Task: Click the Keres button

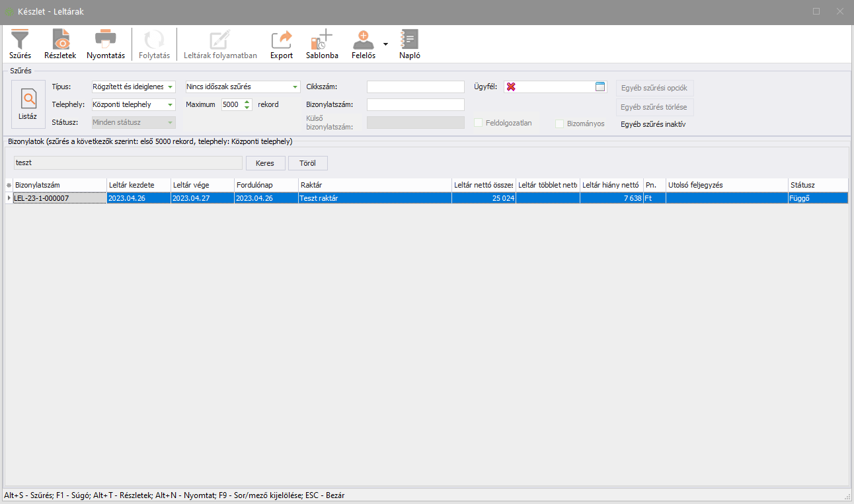Action: coord(265,163)
